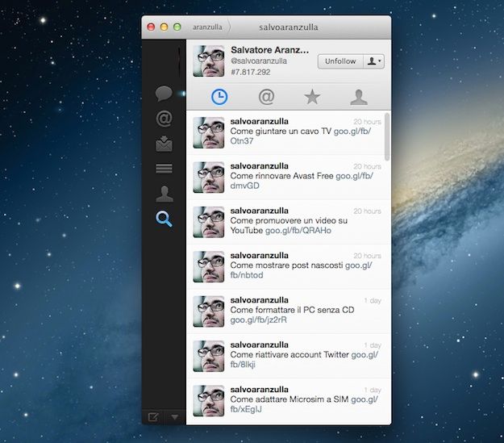The width and height of the screenshot is (504, 443).
Task: Select tweet 'Come promuovere un video su YouTube'
Action: (x=289, y=222)
